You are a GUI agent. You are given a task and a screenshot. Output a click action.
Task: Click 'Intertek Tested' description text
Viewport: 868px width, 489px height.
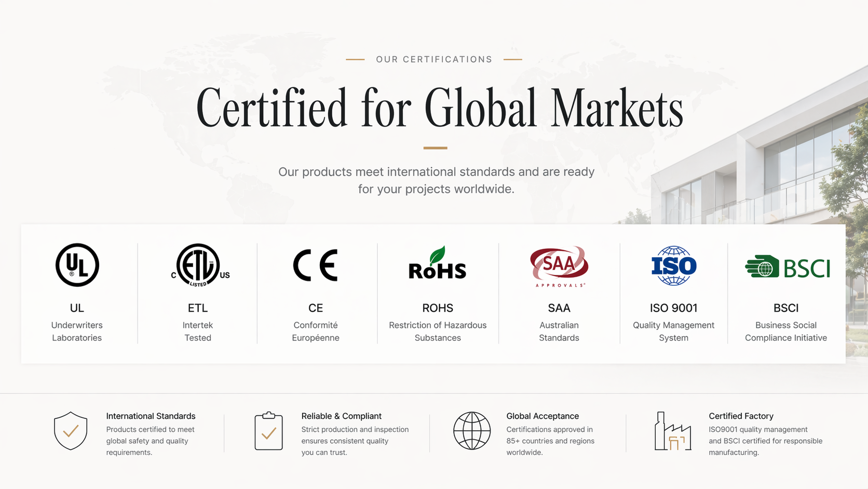(198, 332)
